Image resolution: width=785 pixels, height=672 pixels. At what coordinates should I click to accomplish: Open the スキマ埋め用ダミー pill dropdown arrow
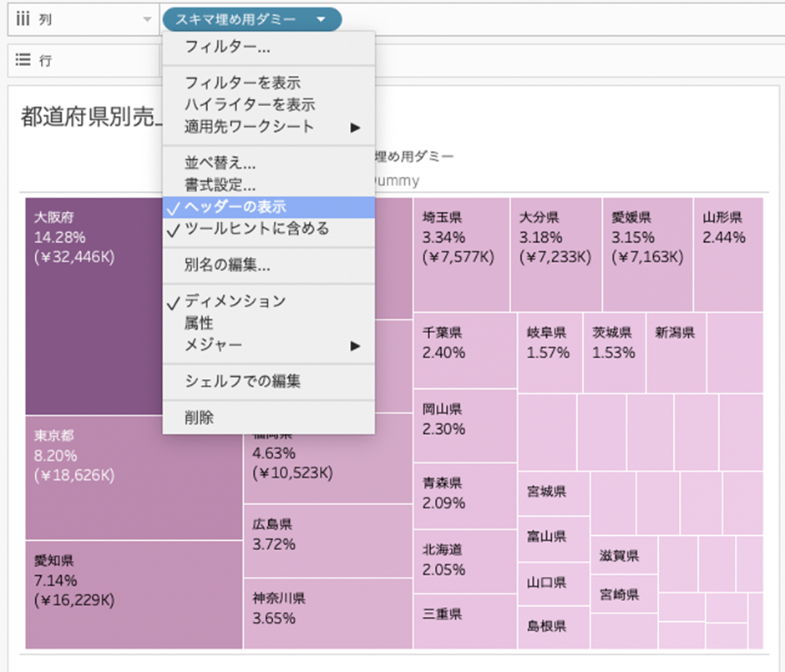click(321, 19)
